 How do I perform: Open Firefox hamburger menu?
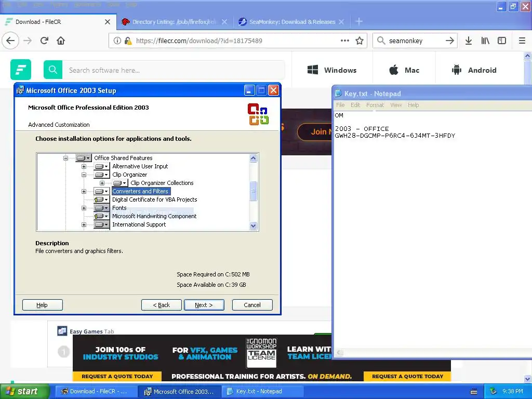pyautogui.click(x=522, y=41)
